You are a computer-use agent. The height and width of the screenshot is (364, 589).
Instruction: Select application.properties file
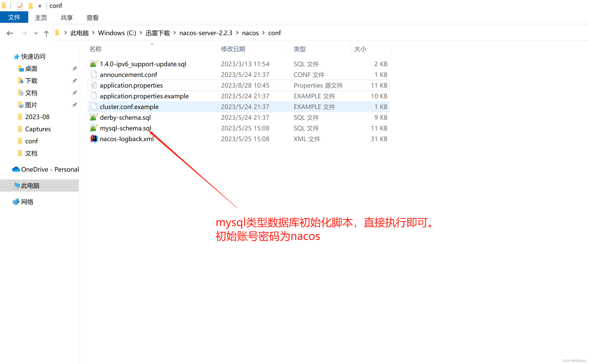coord(239,85)
